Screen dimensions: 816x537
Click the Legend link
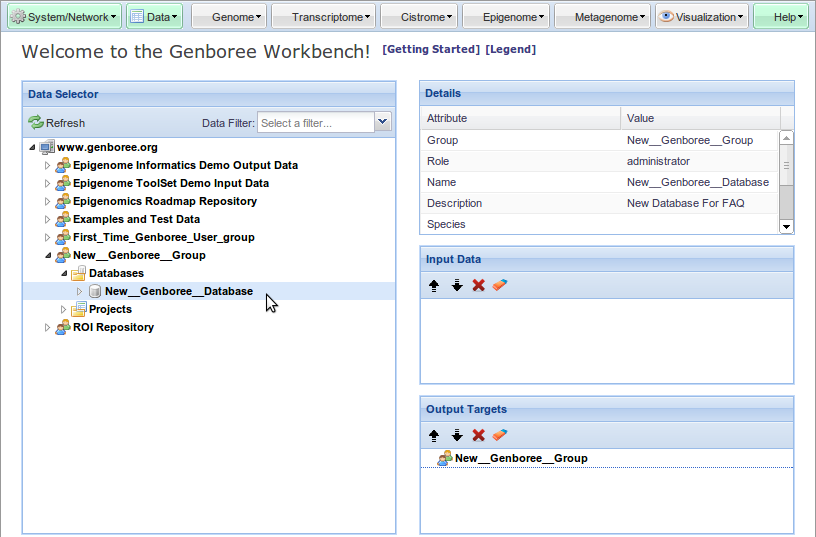tap(510, 49)
